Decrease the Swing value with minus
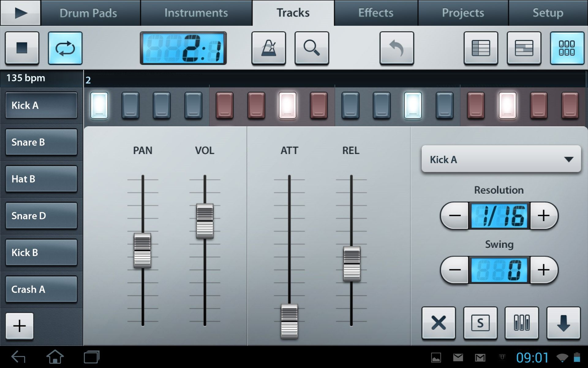 [x=455, y=270]
